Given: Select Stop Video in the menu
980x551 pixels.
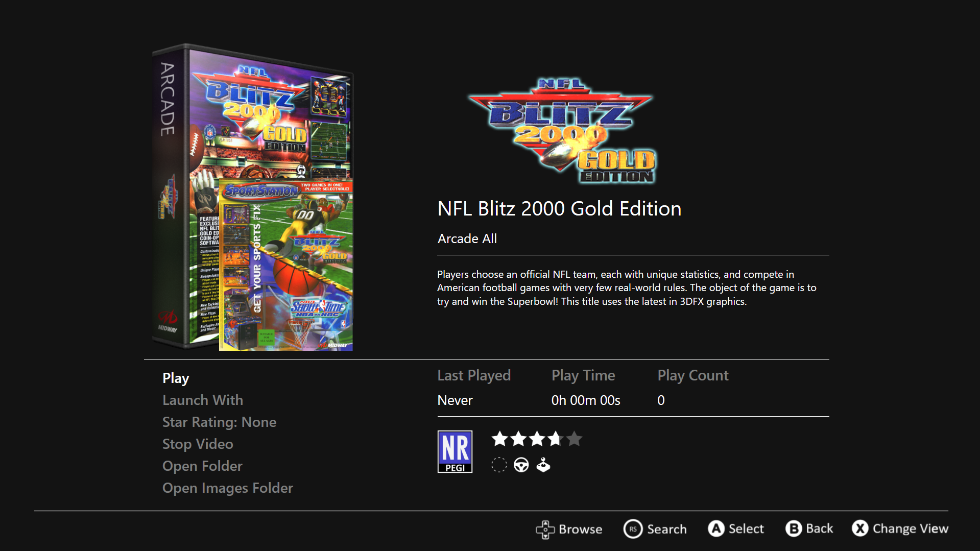Looking at the screenshot, I should [198, 444].
